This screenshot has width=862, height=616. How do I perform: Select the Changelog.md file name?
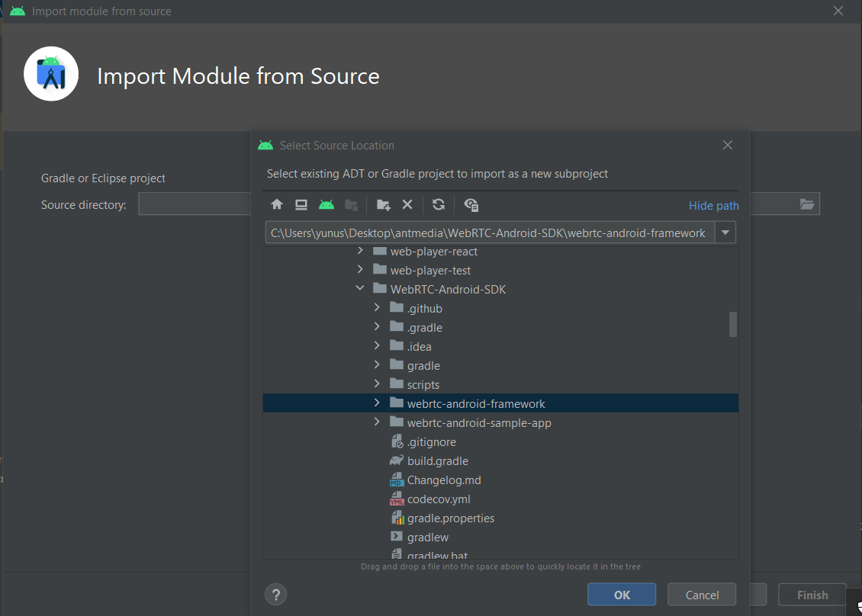tap(444, 480)
